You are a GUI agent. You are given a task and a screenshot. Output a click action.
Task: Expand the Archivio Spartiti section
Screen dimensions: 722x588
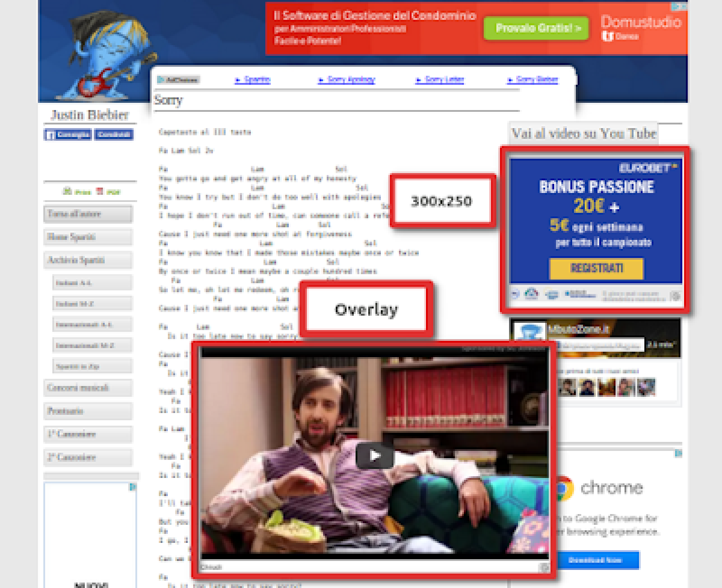(x=88, y=260)
